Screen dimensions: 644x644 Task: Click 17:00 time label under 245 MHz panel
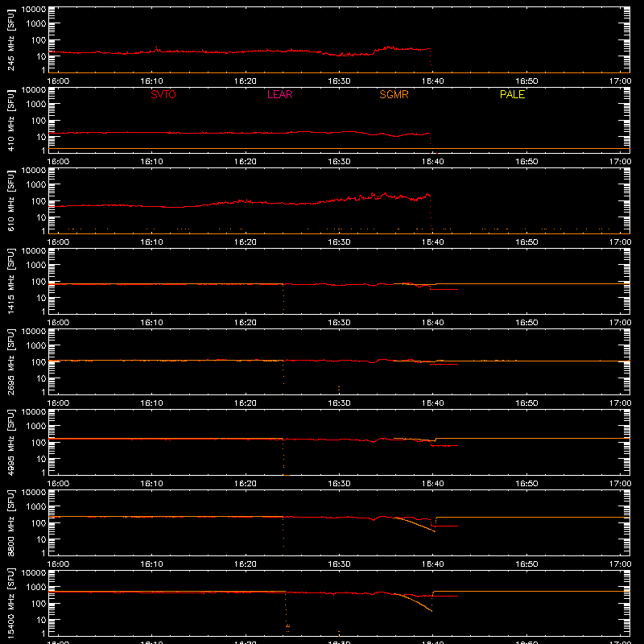point(620,81)
